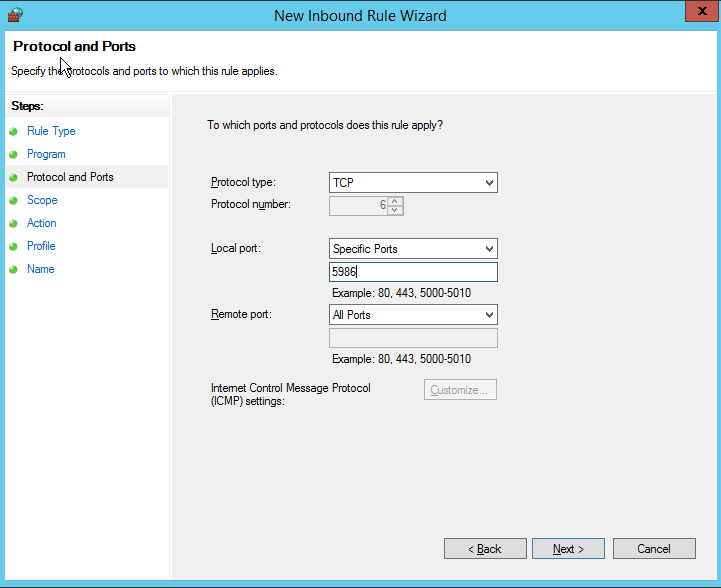
Task: Open the Remote port dropdown
Action: [x=413, y=315]
